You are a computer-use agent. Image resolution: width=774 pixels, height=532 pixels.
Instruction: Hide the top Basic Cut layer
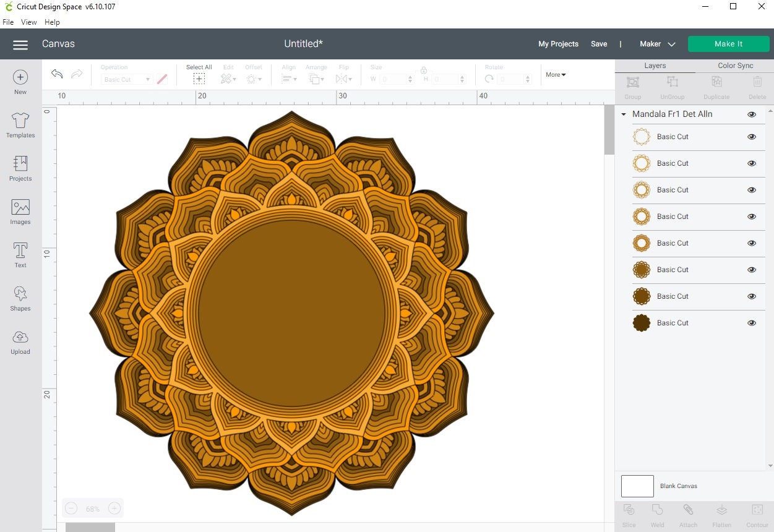pyautogui.click(x=752, y=137)
